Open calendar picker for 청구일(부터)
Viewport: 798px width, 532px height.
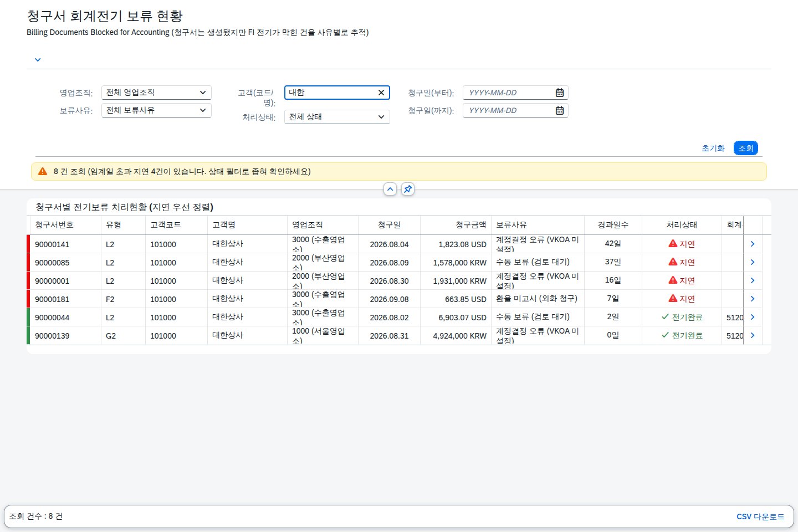click(560, 93)
